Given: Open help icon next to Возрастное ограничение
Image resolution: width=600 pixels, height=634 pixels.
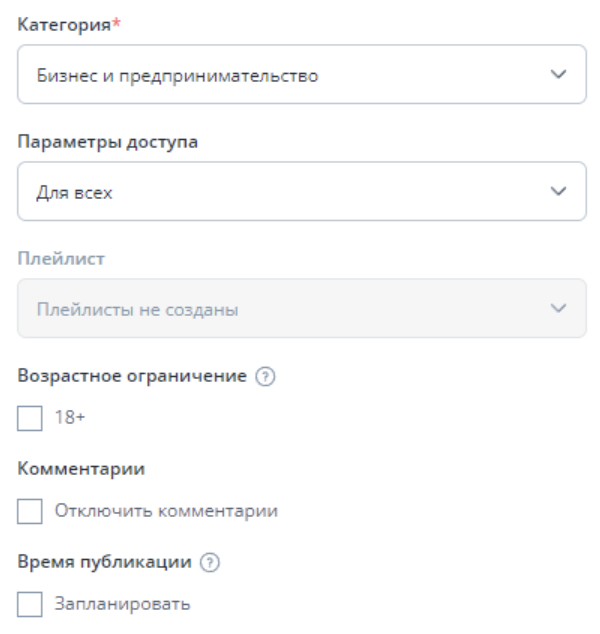Looking at the screenshot, I should point(267,377).
